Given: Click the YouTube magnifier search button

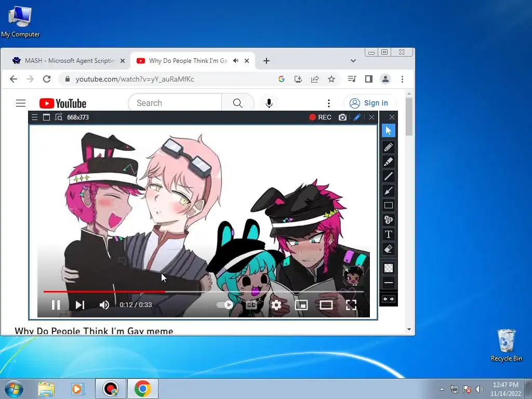Looking at the screenshot, I should click(238, 103).
